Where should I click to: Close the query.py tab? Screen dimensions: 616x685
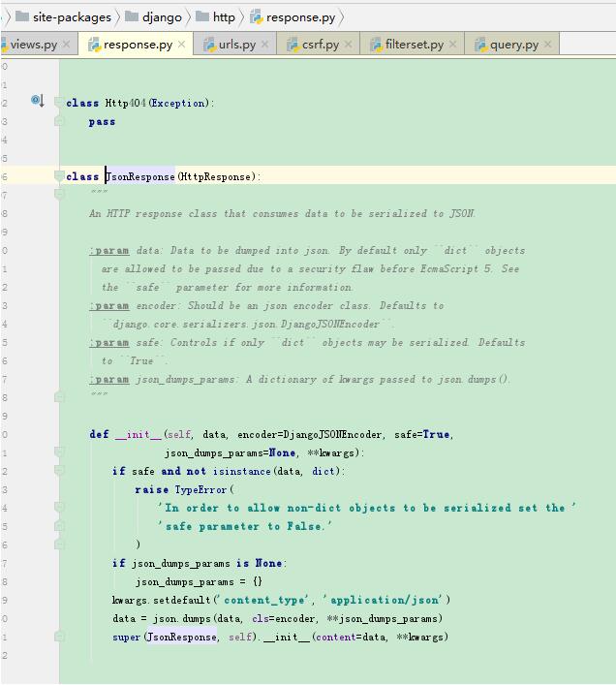[x=548, y=45]
